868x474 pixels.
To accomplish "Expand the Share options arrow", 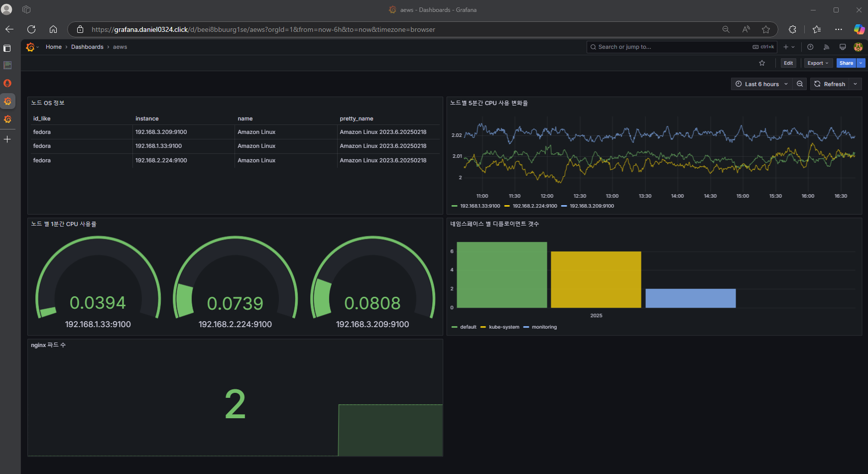I will pyautogui.click(x=861, y=63).
